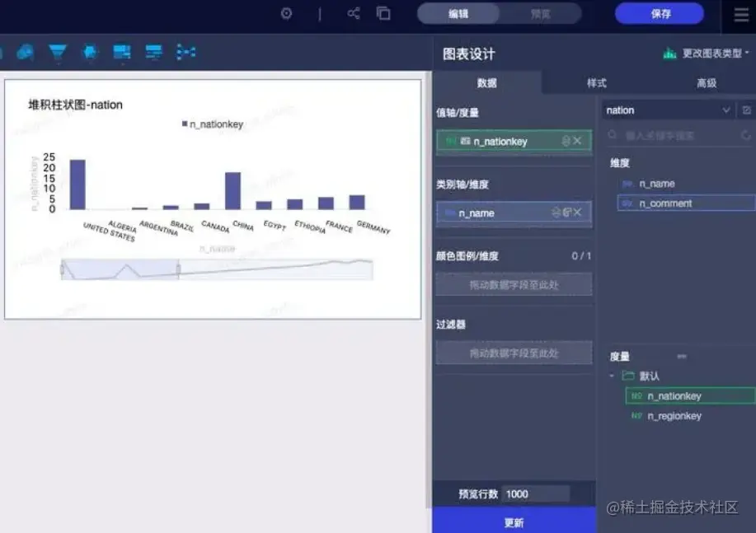756x533 pixels.
Task: Select the table list icon in toolbar
Action: pos(154,52)
